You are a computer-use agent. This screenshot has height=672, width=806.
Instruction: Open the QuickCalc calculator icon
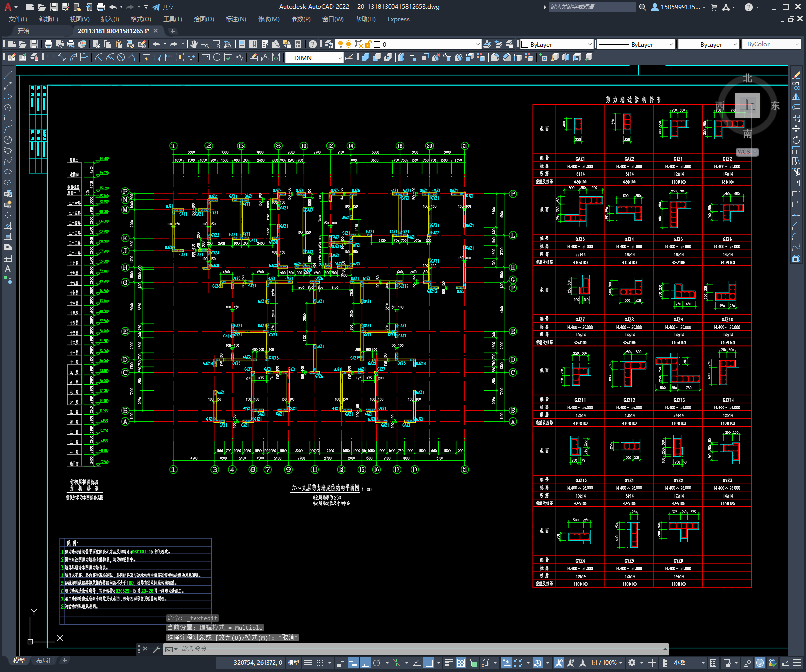pyautogui.click(x=298, y=44)
